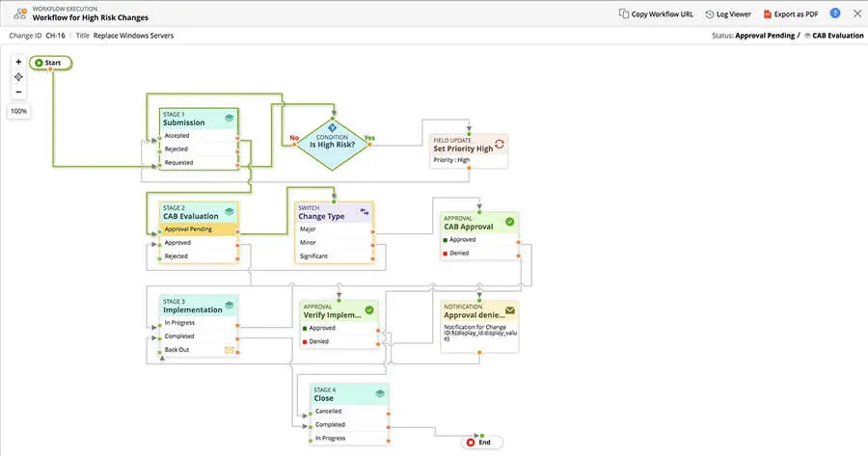The image size is (868, 456).
Task: Click Priority : High text in field update
Action: (451, 160)
